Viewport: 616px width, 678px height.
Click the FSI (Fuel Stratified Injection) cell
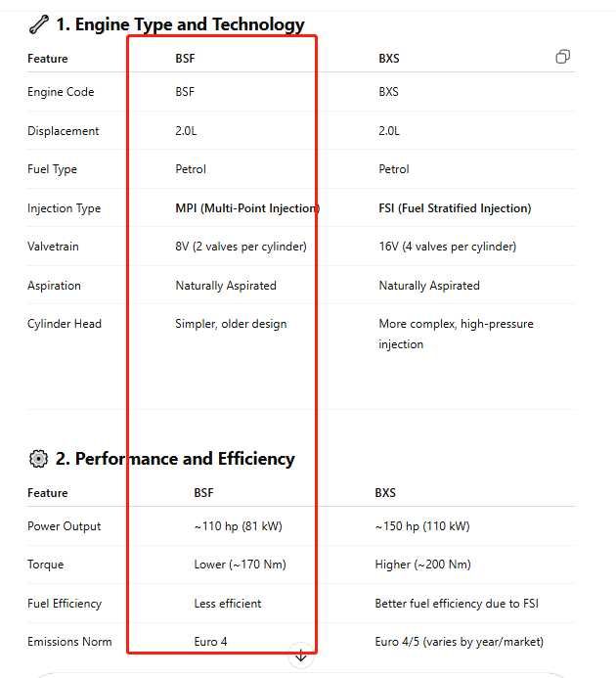click(x=455, y=208)
